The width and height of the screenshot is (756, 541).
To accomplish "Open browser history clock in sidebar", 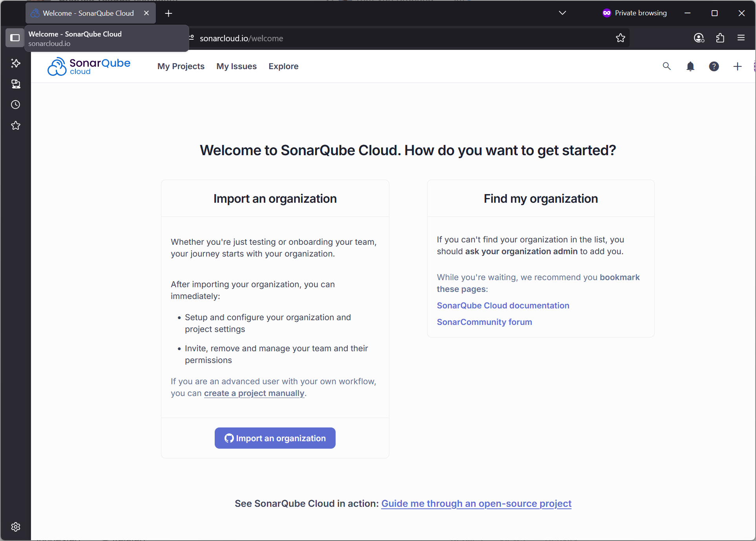I will pyautogui.click(x=16, y=105).
